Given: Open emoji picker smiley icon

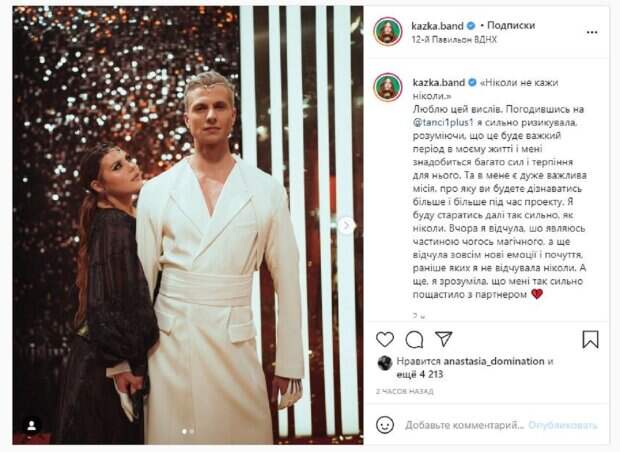Looking at the screenshot, I should (x=385, y=425).
